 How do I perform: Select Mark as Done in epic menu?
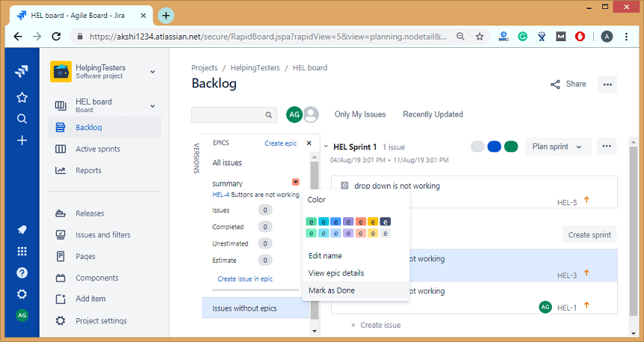click(x=332, y=290)
